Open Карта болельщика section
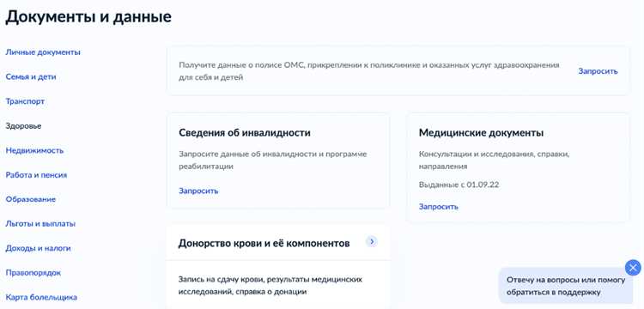The image size is (644, 309). point(41,298)
